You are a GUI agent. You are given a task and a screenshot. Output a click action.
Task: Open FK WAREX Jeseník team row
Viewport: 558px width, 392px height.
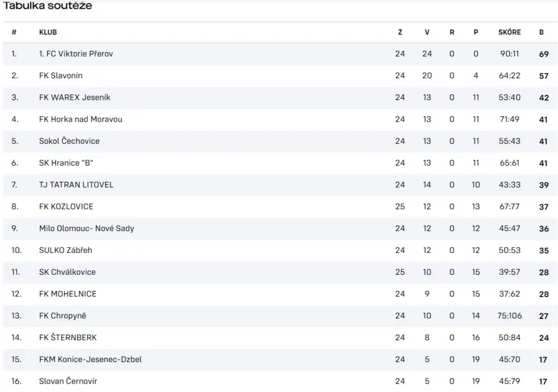[75, 98]
